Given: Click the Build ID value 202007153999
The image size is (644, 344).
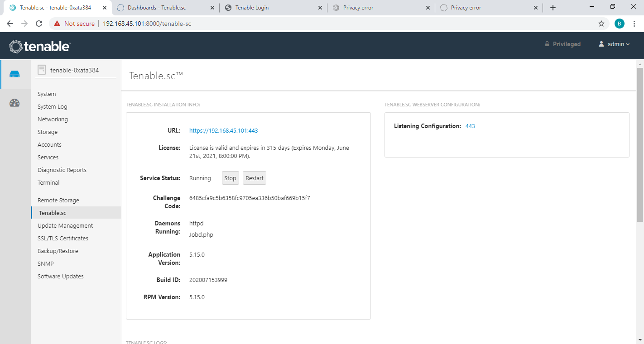Looking at the screenshot, I should pyautogui.click(x=208, y=280).
